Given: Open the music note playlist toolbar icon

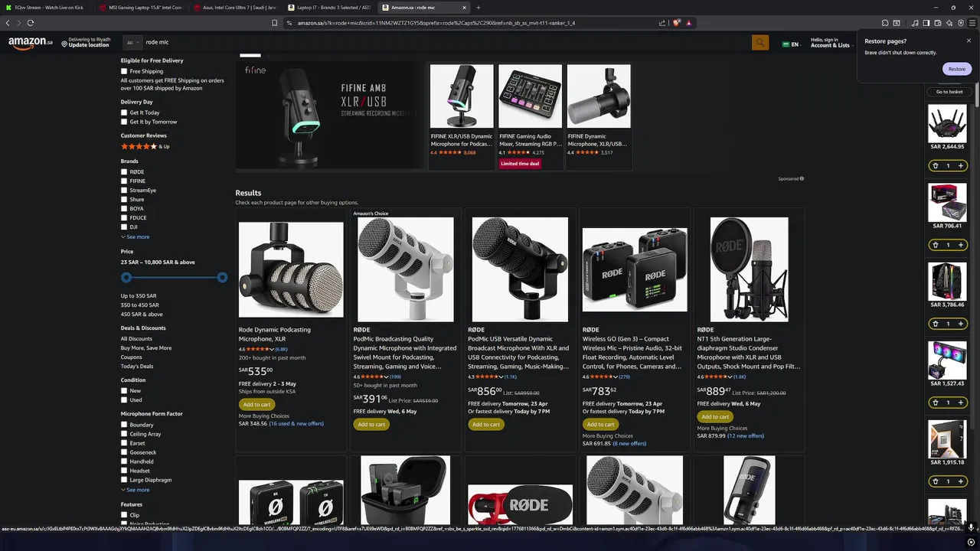Looking at the screenshot, I should click(915, 23).
